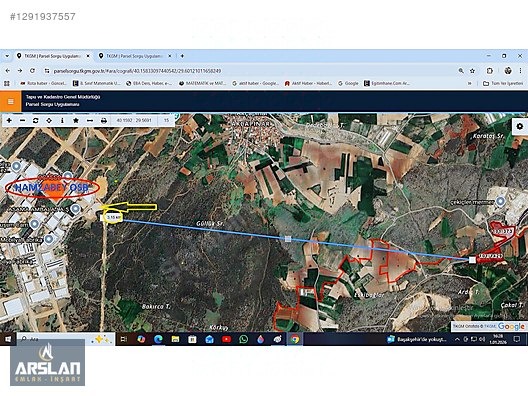Click the Çekiçler mermer map pin

tap(500, 201)
